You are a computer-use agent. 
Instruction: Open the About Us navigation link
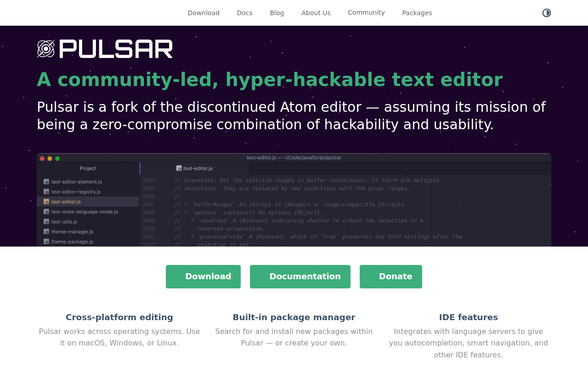316,13
